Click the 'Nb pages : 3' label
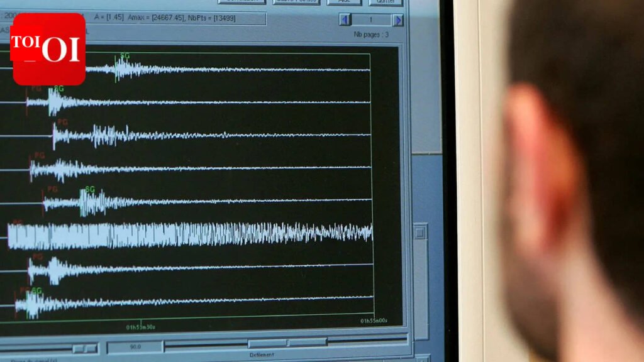Image resolution: width=644 pixels, height=362 pixels. click(371, 35)
